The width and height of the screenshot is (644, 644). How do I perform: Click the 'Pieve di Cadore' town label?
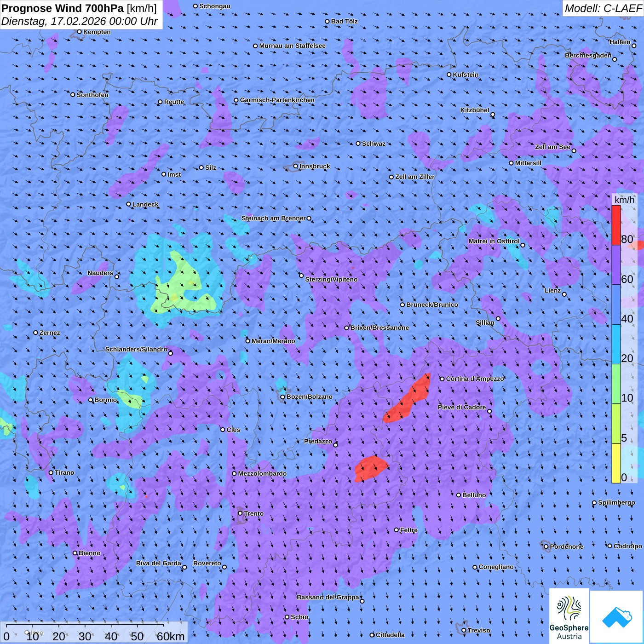(x=462, y=407)
